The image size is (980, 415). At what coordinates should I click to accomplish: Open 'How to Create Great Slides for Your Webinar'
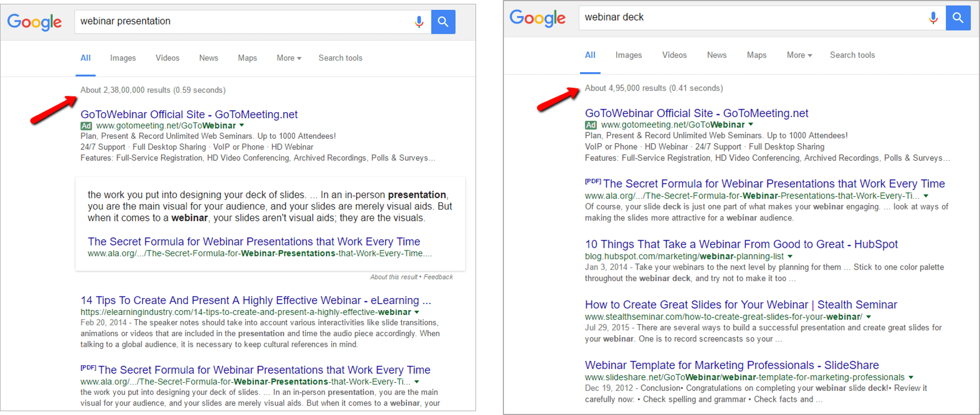click(x=741, y=305)
